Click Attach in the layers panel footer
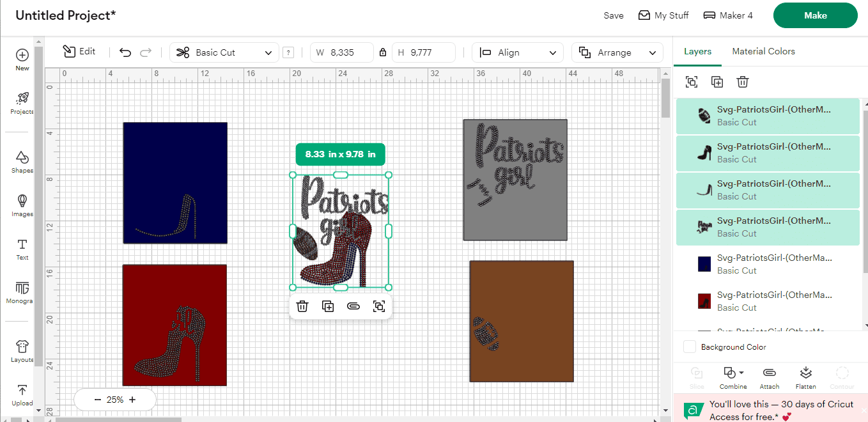 click(x=770, y=378)
